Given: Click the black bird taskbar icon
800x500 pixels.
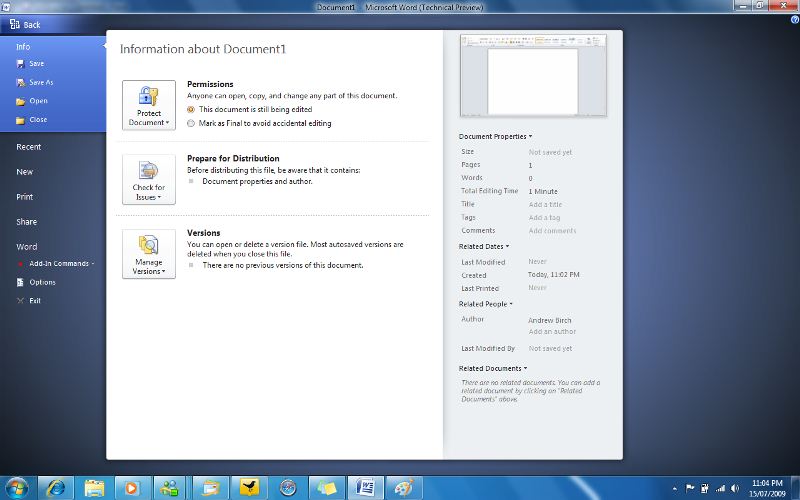Looking at the screenshot, I should pyautogui.click(x=249, y=488).
